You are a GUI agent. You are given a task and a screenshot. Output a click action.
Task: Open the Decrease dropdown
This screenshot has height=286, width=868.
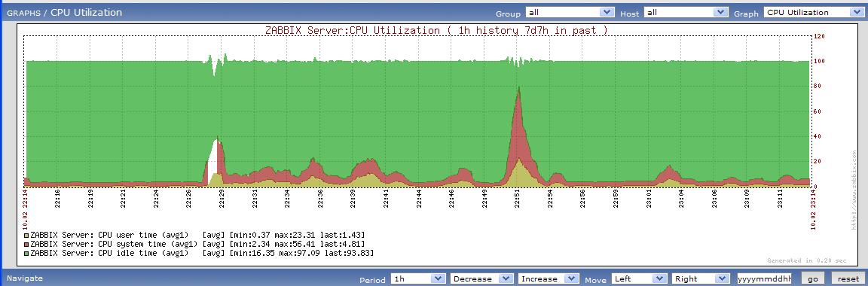[481, 278]
